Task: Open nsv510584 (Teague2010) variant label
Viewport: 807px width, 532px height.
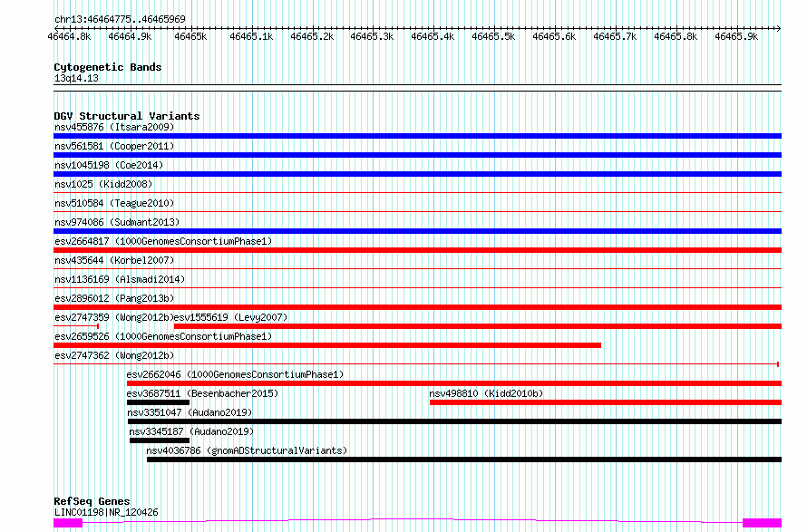Action: pos(114,203)
